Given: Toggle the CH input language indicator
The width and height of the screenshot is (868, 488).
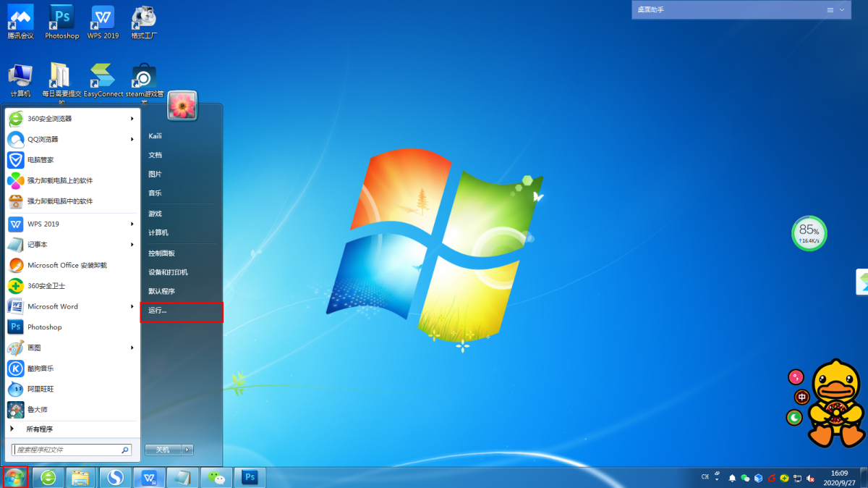Looking at the screenshot, I should tap(705, 476).
